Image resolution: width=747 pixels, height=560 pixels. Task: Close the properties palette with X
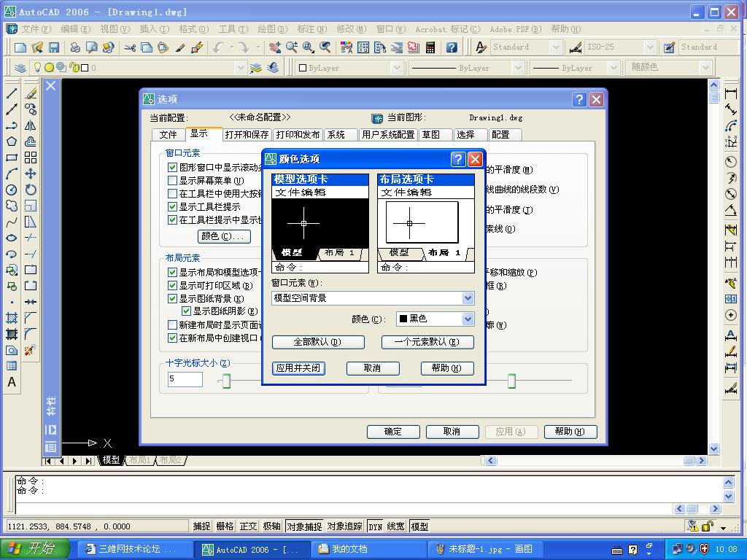coord(51,86)
